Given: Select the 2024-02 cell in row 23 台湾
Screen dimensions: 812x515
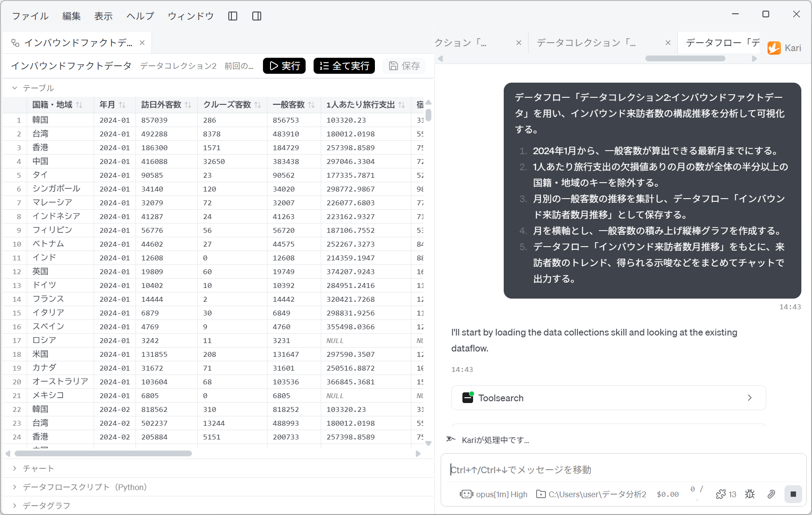Looking at the screenshot, I should [x=115, y=423].
